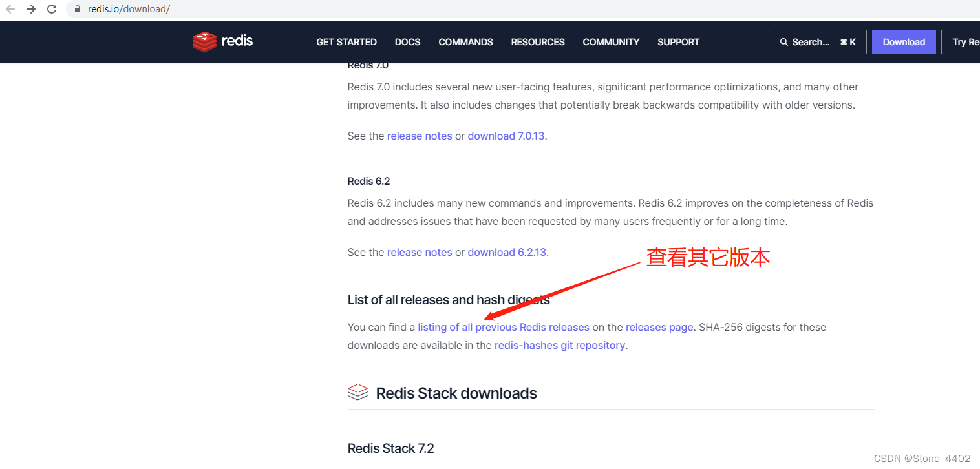Open the COMMUNITY menu item

click(x=611, y=42)
